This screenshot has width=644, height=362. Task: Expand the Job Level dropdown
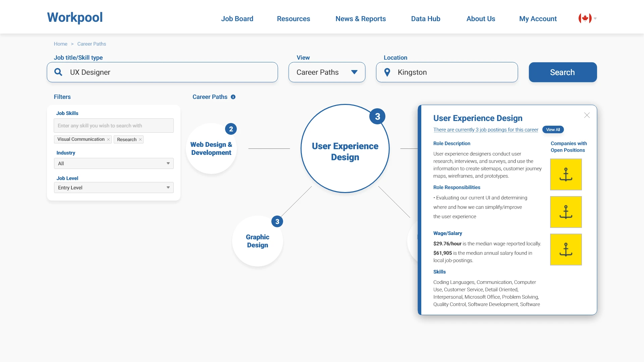[114, 188]
